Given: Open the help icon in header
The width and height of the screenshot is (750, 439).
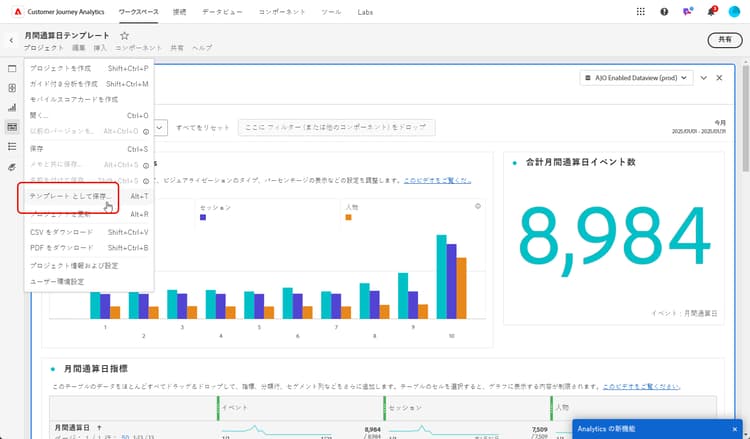Looking at the screenshot, I should click(x=664, y=11).
